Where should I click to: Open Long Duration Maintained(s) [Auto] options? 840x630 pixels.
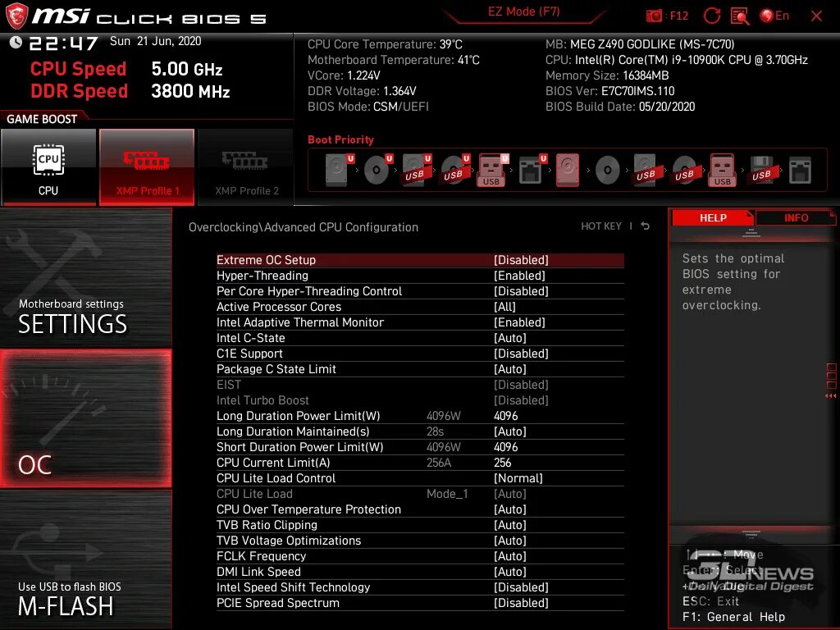pos(510,431)
